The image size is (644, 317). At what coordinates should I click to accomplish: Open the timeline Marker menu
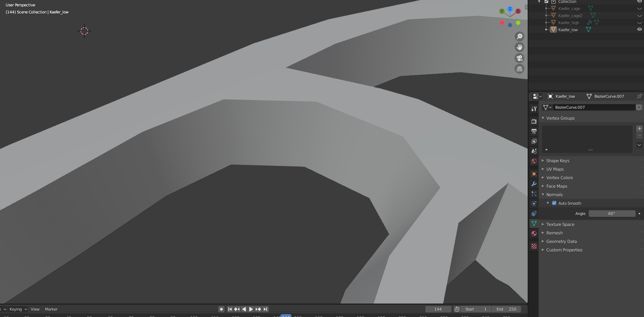pos(51,309)
